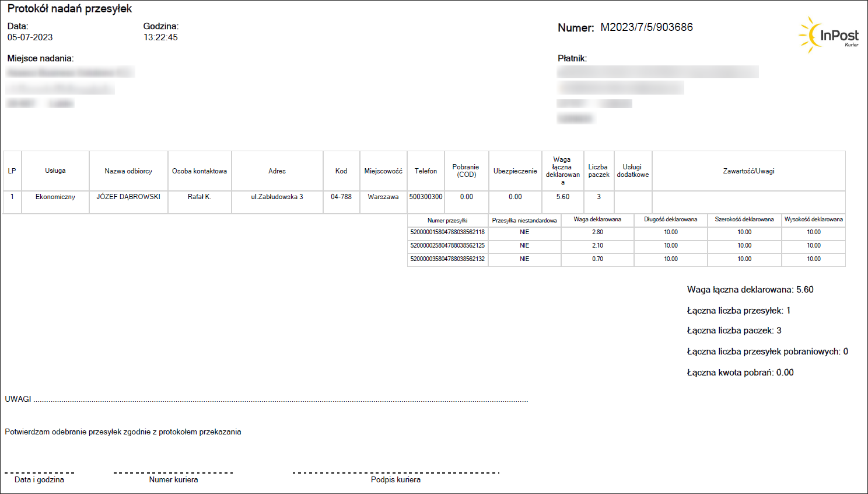The image size is (868, 494).
Task: Click the 'Adres' column header
Action: coord(277,171)
